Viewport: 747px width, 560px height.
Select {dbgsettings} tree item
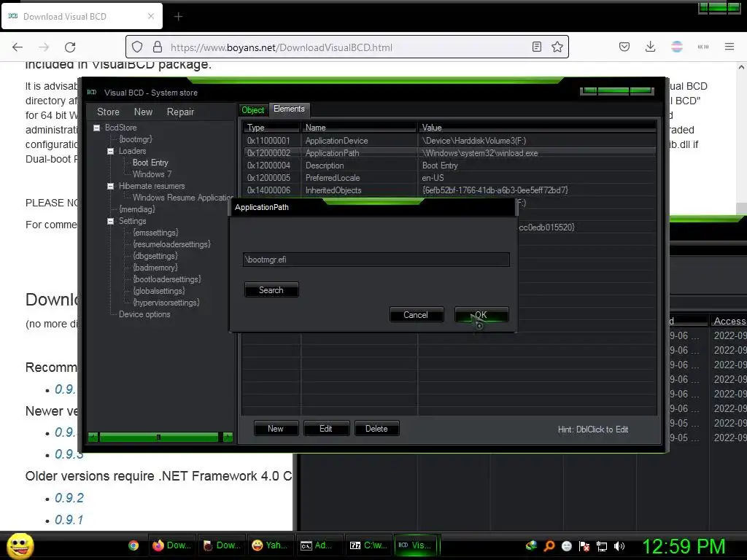pos(155,256)
